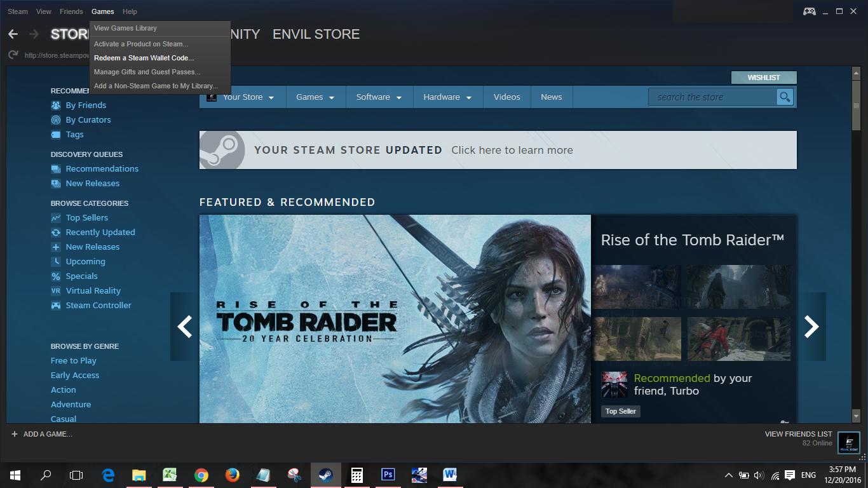Click the Top Seller tag label

click(621, 412)
